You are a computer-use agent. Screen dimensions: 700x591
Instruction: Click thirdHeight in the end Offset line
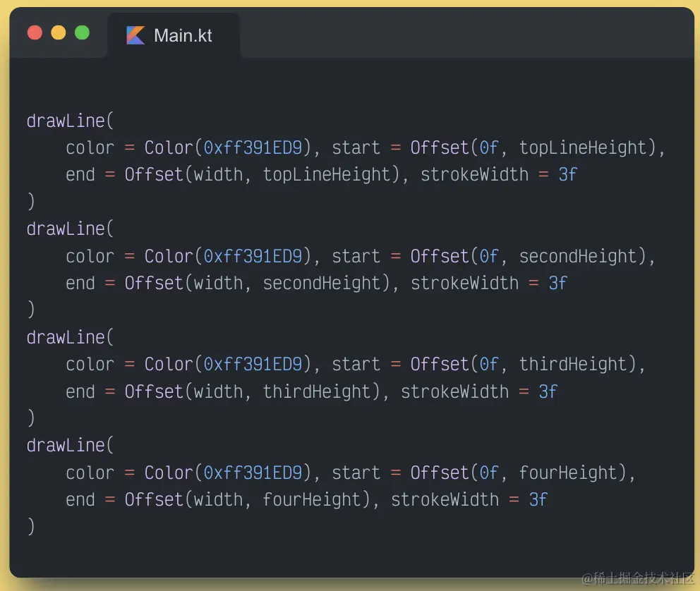pyautogui.click(x=317, y=391)
